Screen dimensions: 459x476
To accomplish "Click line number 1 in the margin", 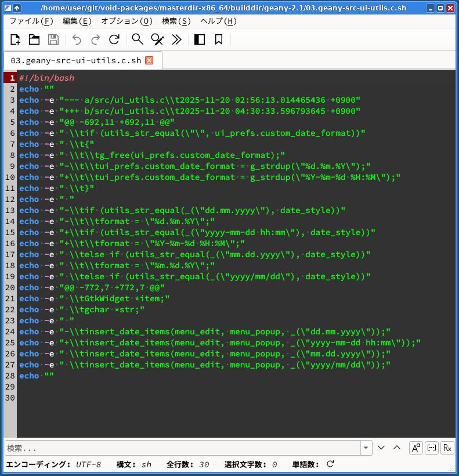I will [x=12, y=78].
